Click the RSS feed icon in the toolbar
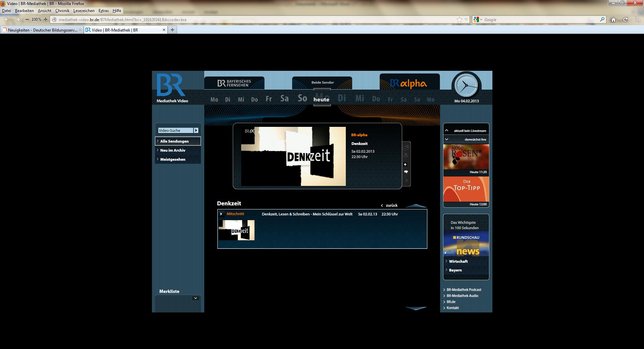The image size is (644, 349). (638, 20)
